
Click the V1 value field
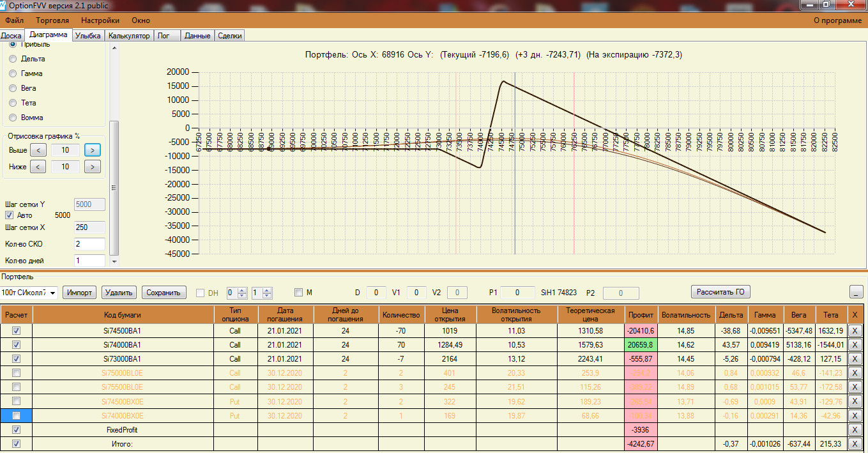point(416,293)
